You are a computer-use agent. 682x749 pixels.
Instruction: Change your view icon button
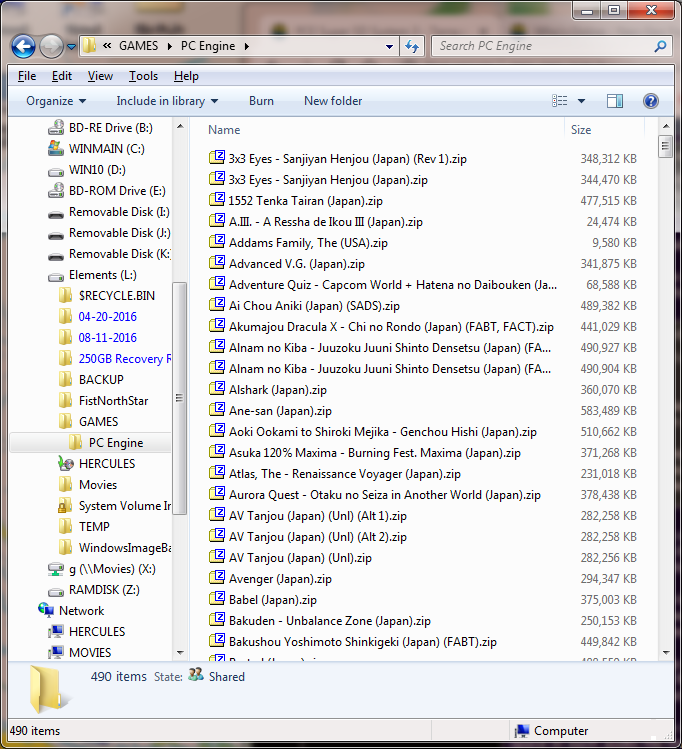[560, 101]
